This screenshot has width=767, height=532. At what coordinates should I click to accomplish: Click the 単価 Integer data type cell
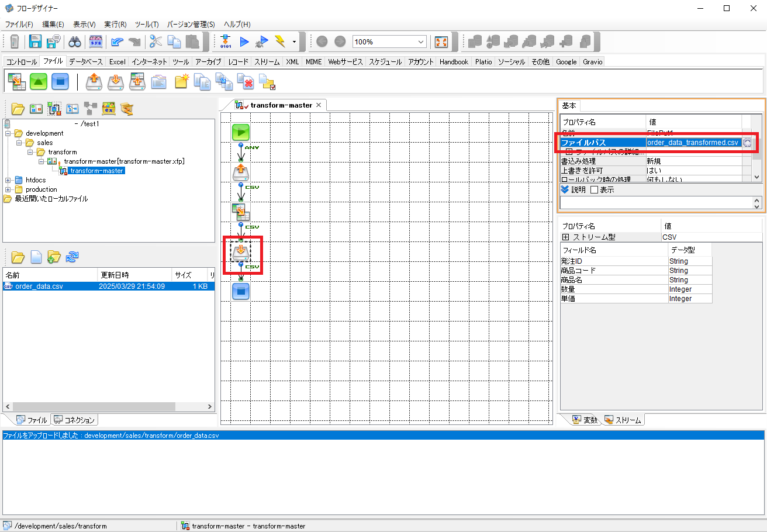[x=690, y=299]
